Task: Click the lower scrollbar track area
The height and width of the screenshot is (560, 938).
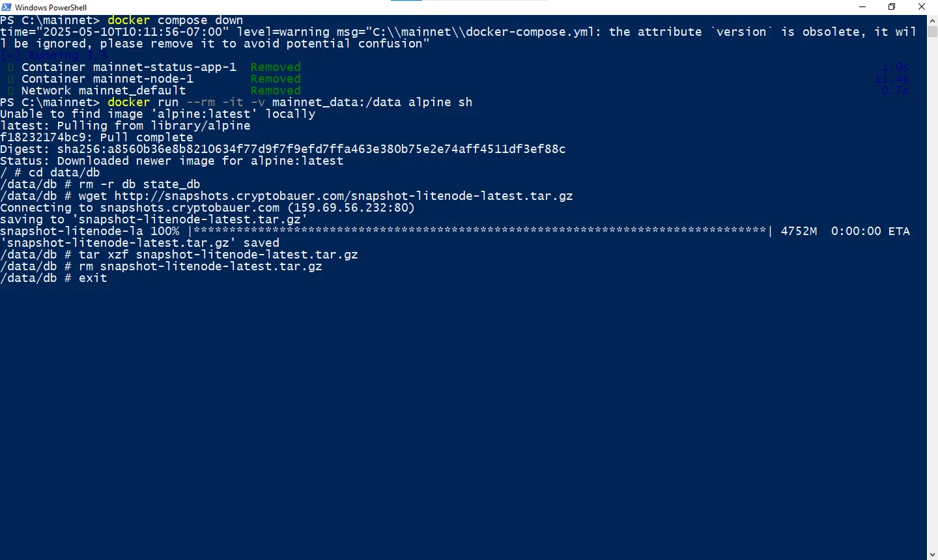Action: click(933, 391)
